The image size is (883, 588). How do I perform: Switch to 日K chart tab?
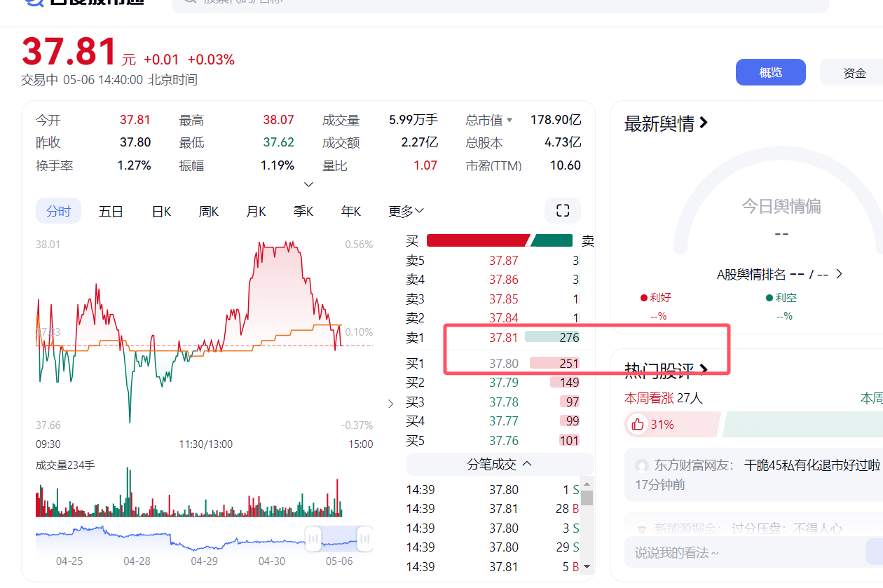162,211
